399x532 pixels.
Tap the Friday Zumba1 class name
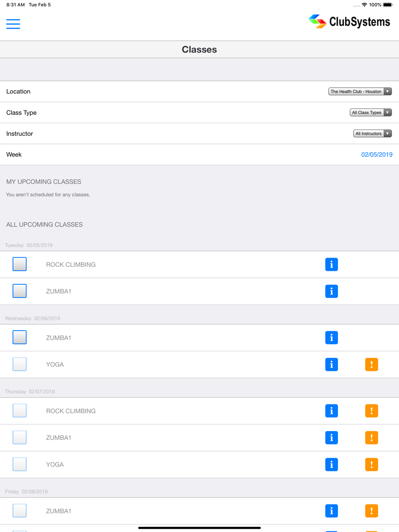click(59, 511)
